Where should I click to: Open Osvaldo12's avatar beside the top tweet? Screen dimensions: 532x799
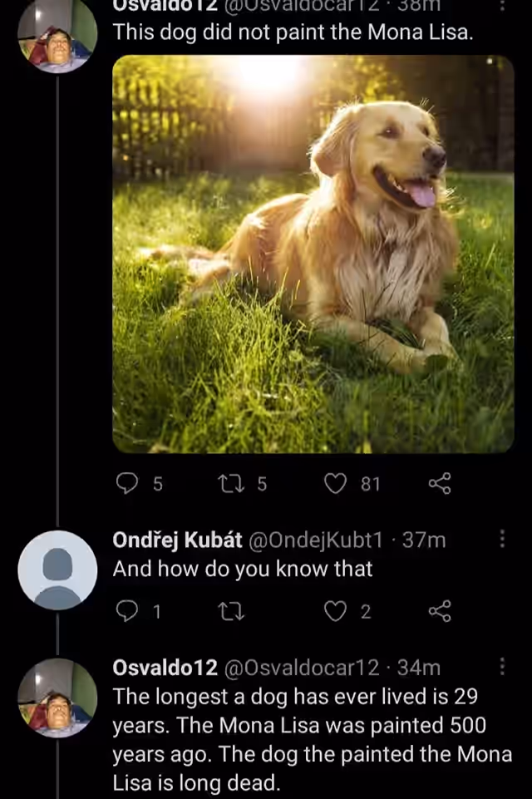tap(57, 34)
